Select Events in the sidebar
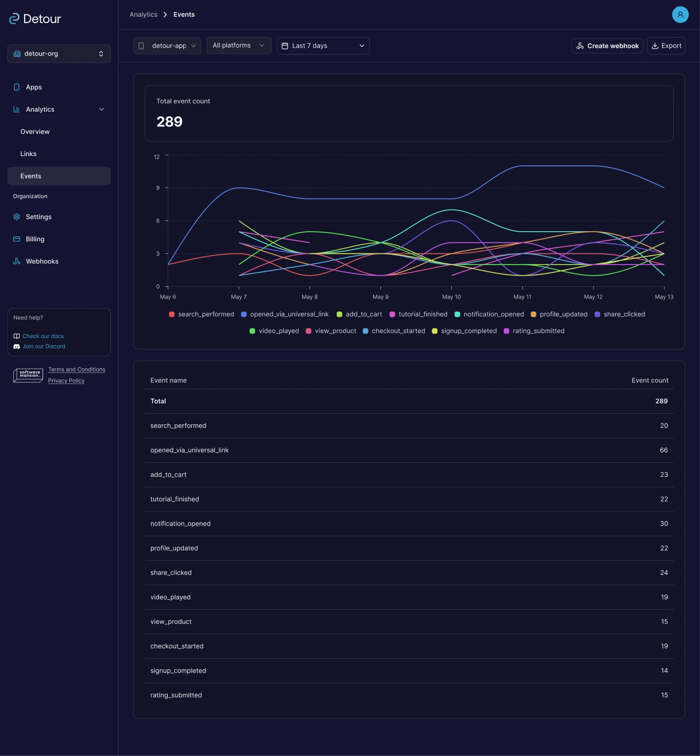 (59, 176)
